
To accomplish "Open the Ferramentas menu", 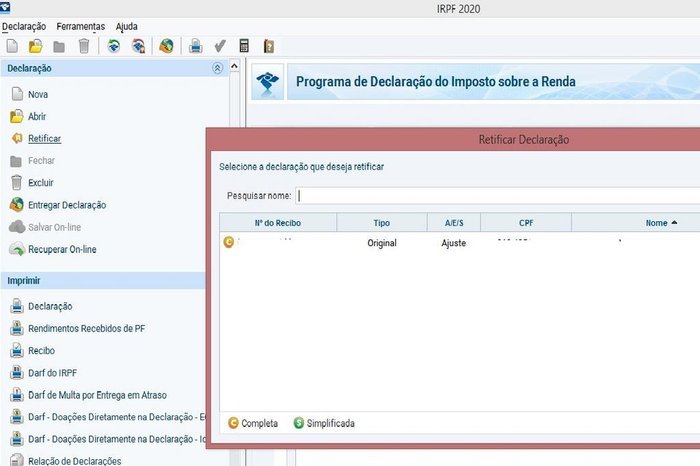I will pos(81,26).
